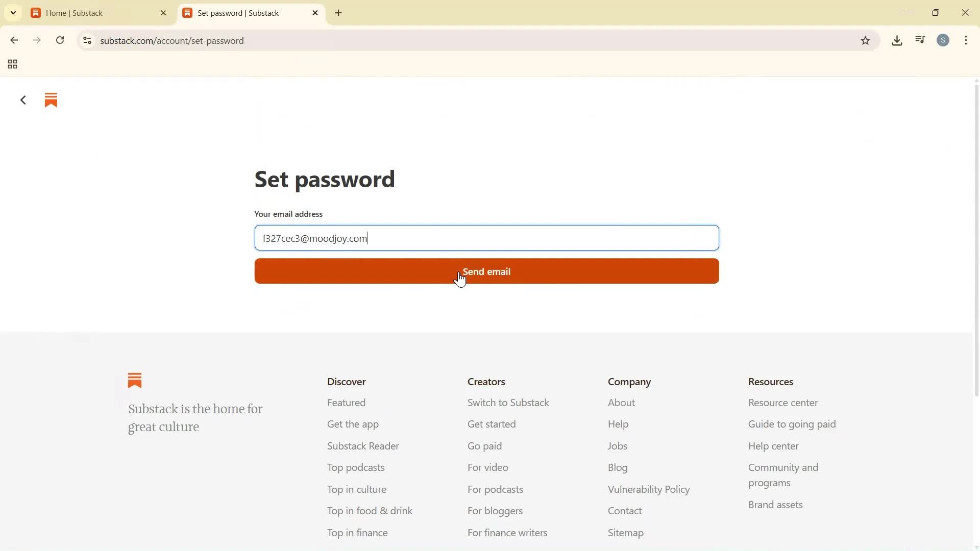The height and width of the screenshot is (551, 980).
Task: Click the Substack logo at page top
Action: [51, 100]
